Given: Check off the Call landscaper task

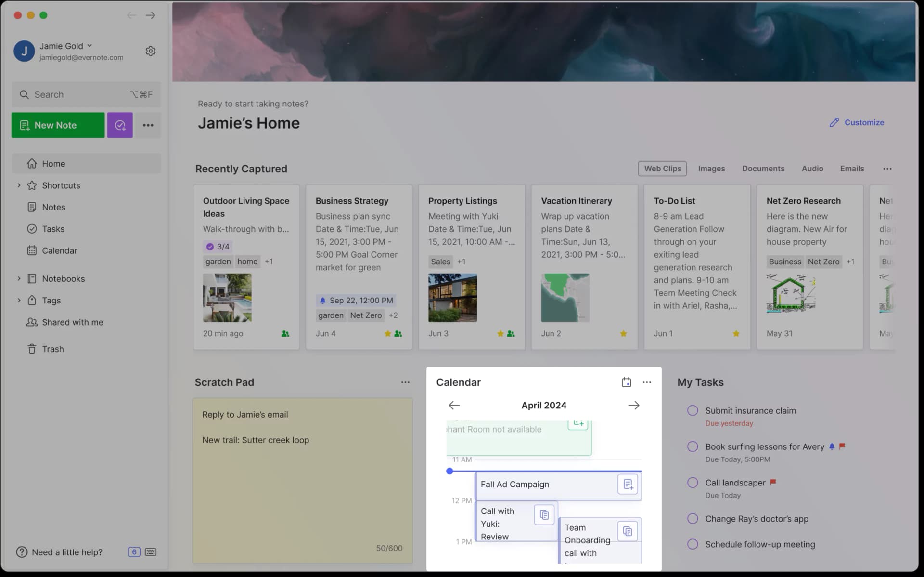Looking at the screenshot, I should tap(693, 482).
